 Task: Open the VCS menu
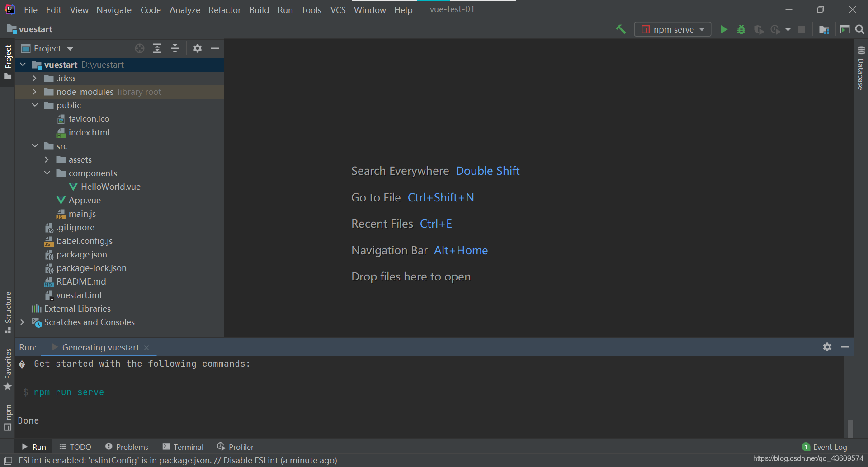pyautogui.click(x=338, y=9)
